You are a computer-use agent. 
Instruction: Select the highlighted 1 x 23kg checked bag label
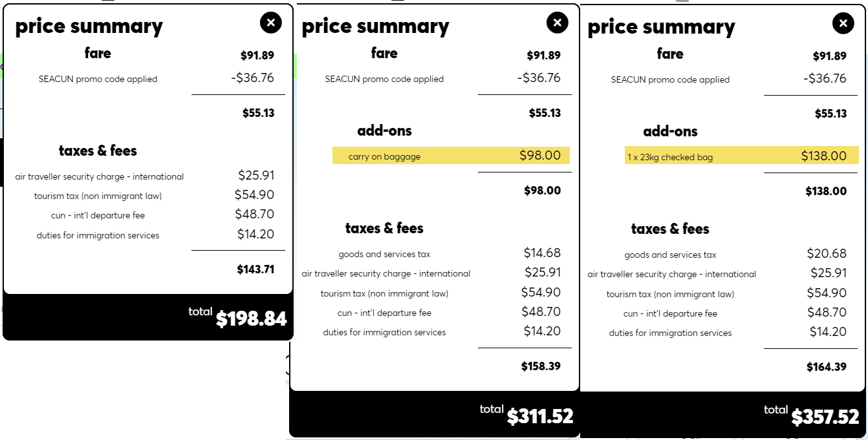[x=670, y=157]
